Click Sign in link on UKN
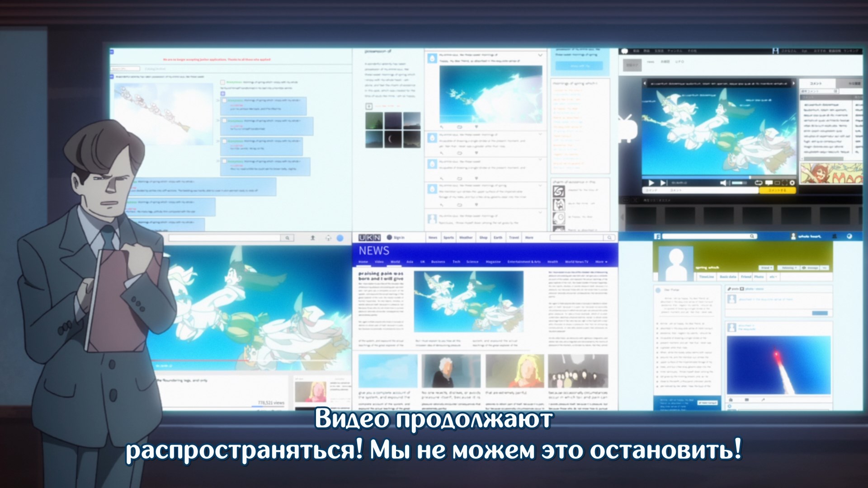Viewport: 868px width, 488px height. (399, 238)
